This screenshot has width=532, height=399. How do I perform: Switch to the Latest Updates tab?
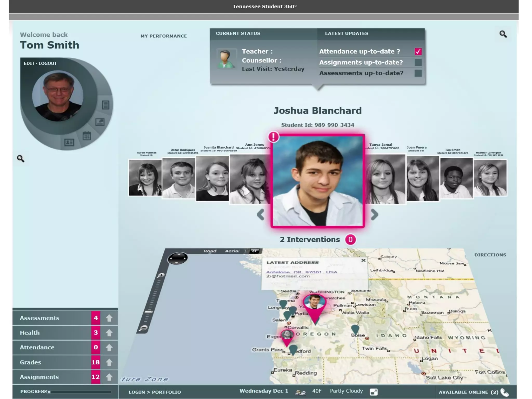347,34
